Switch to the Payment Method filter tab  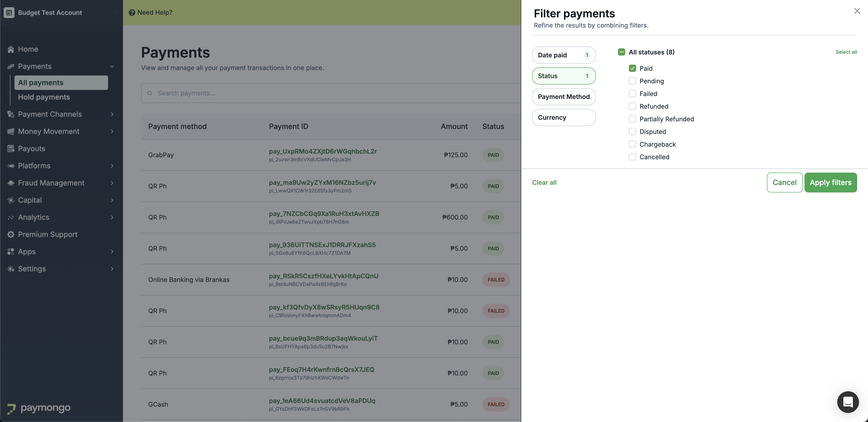[x=563, y=97]
